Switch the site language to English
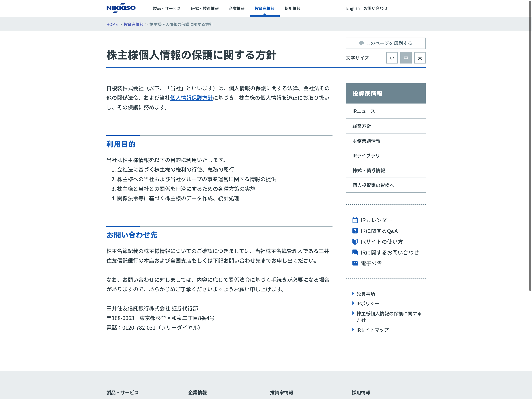Image resolution: width=532 pixels, height=399 pixels. (353, 8)
